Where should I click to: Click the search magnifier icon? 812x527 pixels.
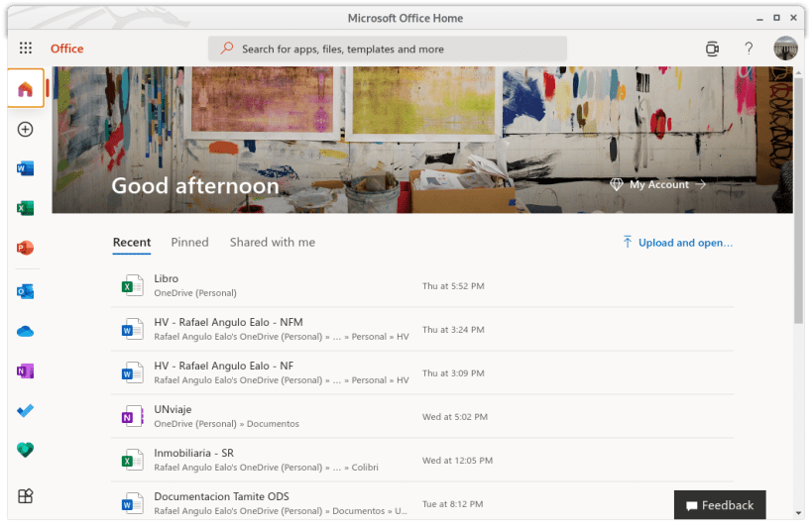[x=227, y=49]
